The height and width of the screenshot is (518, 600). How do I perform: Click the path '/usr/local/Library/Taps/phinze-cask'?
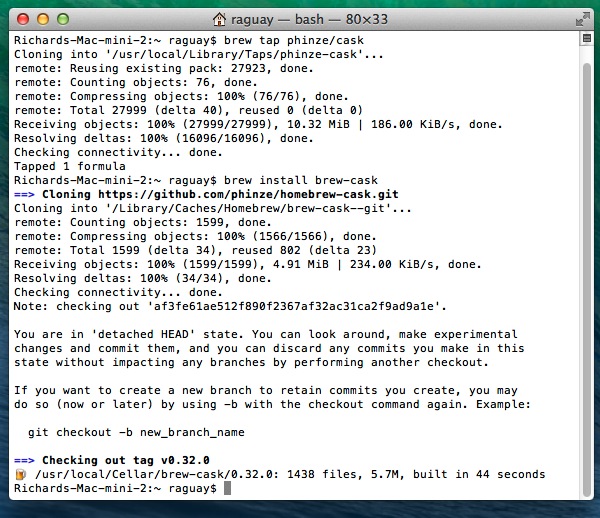click(x=234, y=54)
